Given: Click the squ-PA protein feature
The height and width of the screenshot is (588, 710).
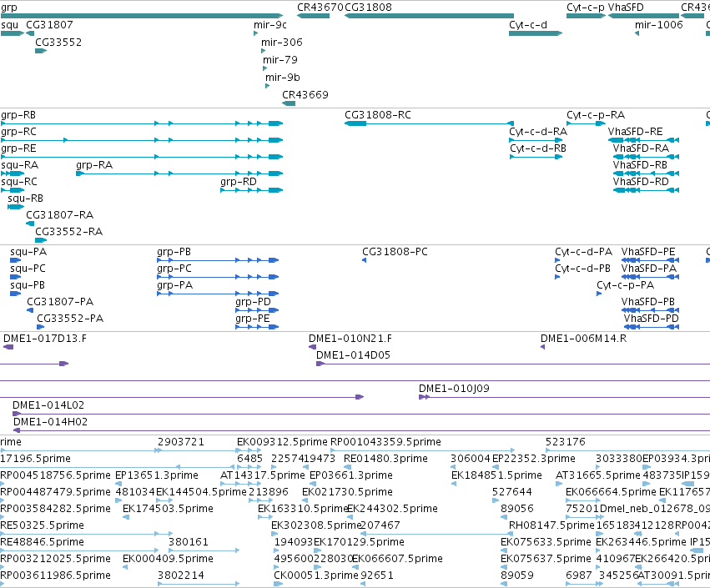Looking at the screenshot, I should pyautogui.click(x=16, y=260).
